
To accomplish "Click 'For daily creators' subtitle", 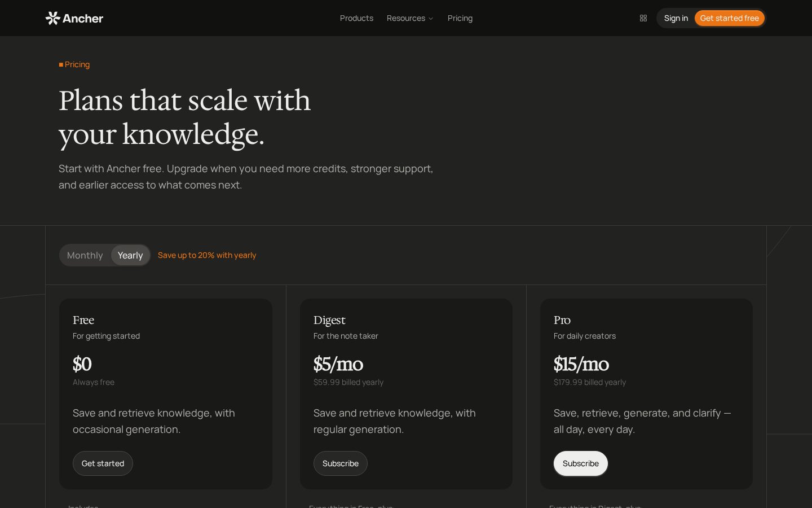I will 585,336.
